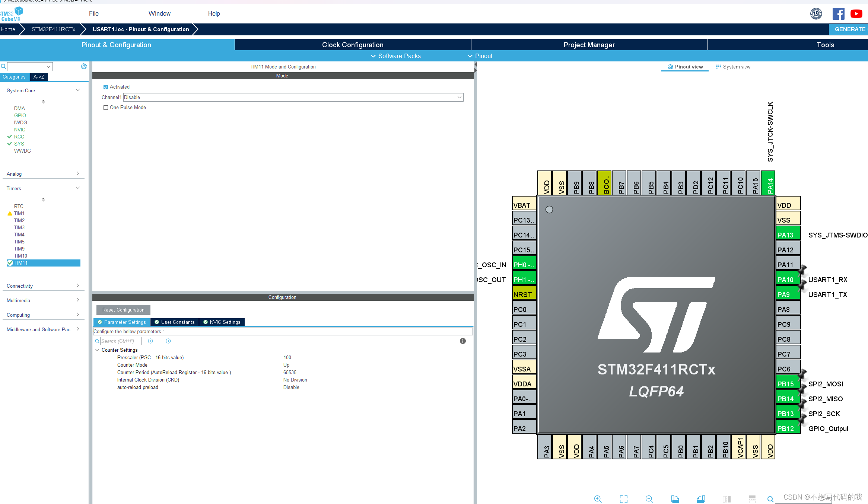Expand the Connectivity category
The width and height of the screenshot is (868, 504).
[78, 286]
